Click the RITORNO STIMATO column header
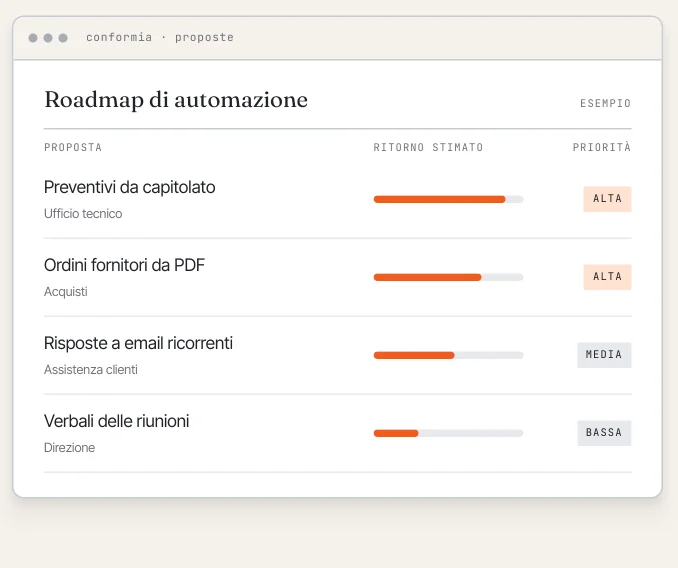The width and height of the screenshot is (678, 568). [428, 147]
